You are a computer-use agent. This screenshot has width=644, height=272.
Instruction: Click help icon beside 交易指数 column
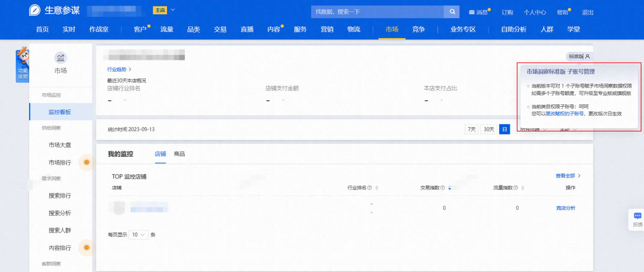click(442, 188)
